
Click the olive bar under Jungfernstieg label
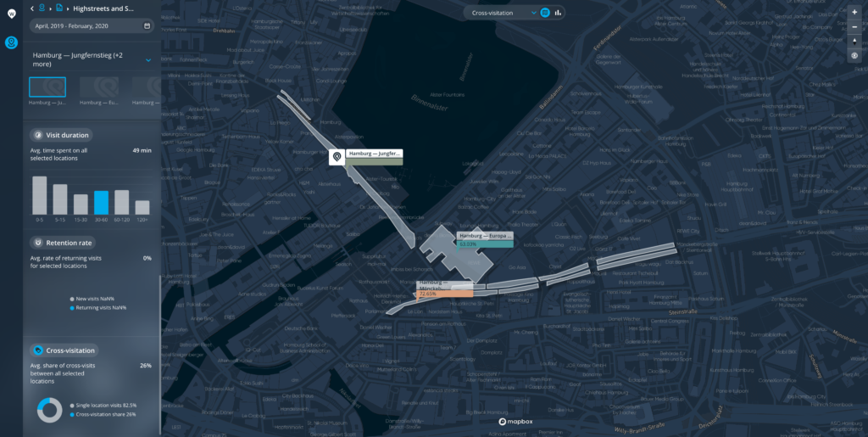pyautogui.click(x=374, y=161)
